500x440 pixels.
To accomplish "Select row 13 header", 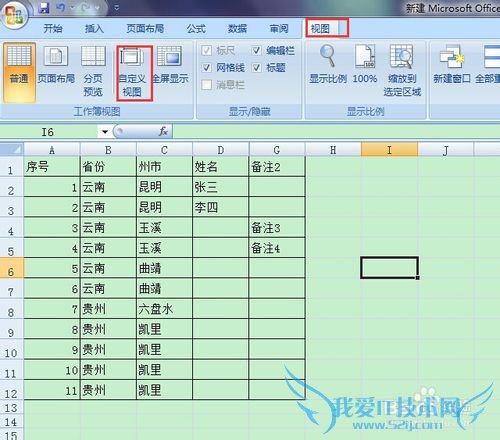I will pos(11,407).
